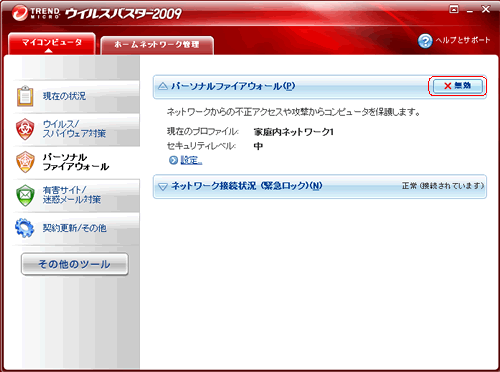
Task: Click the clipboard icon for 現在の状況
Action: 25,96
